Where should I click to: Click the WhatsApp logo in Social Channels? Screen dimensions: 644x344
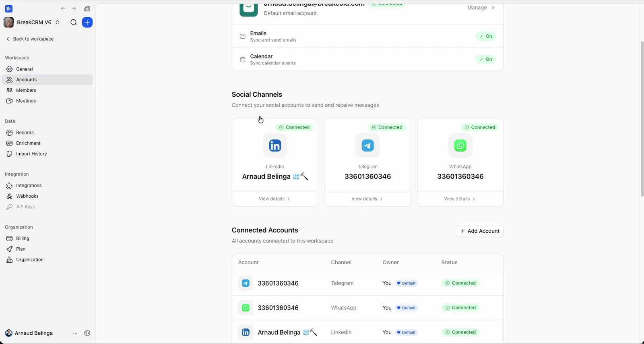(460, 145)
